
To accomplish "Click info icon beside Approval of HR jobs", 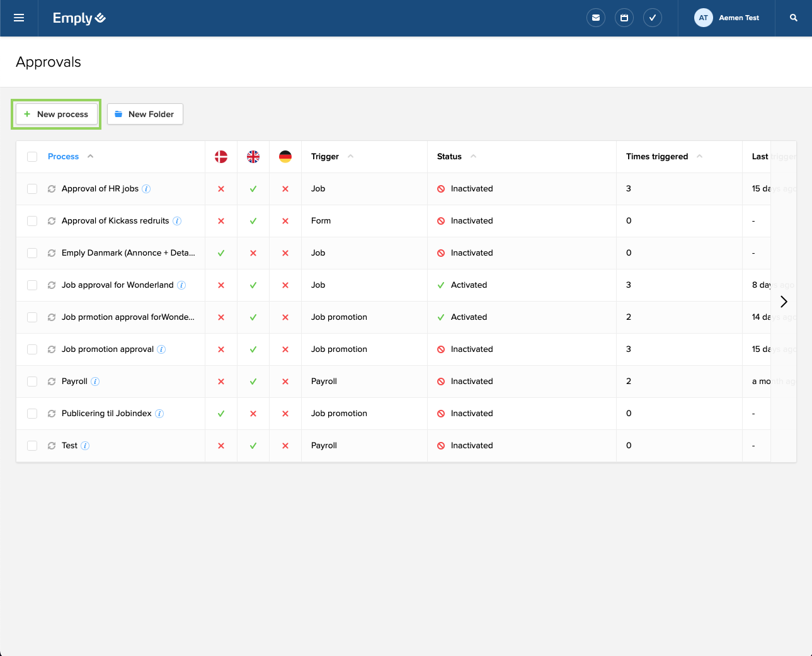I will tap(146, 189).
